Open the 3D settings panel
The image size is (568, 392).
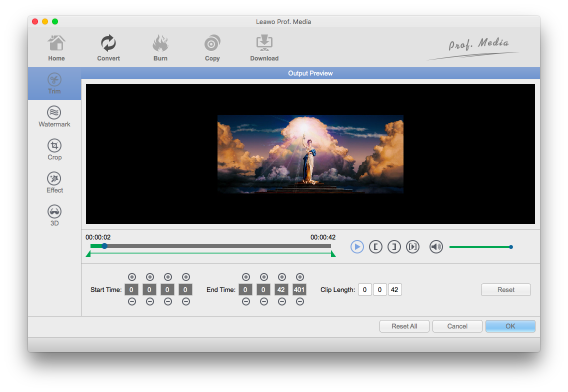coord(54,215)
